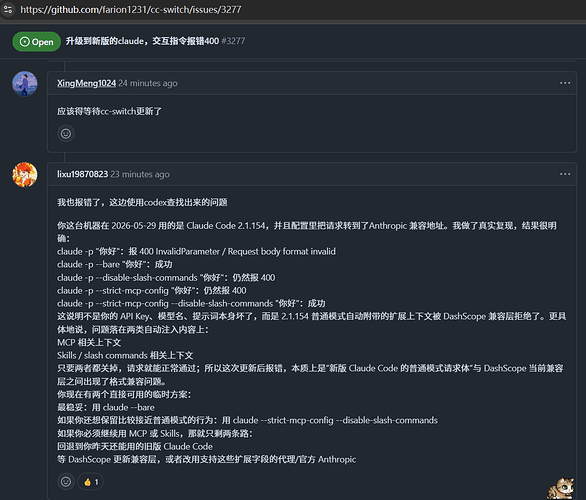Click first line '我也报错了' in lixu's comment
Image resolution: width=586 pixels, height=500 pixels.
tap(142, 203)
